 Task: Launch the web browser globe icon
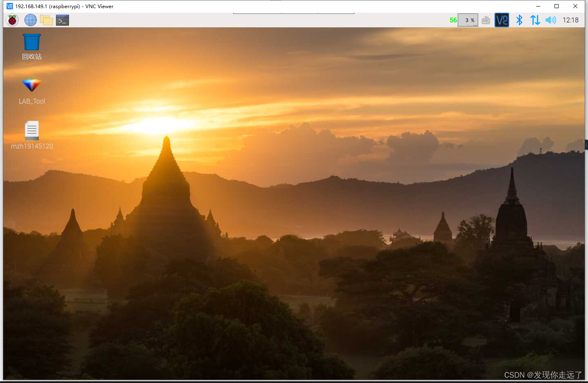(x=31, y=20)
